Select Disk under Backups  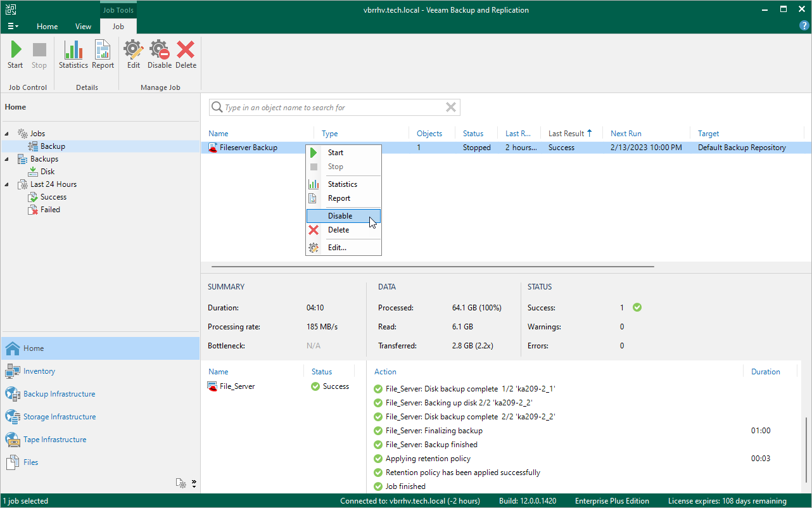coord(48,172)
